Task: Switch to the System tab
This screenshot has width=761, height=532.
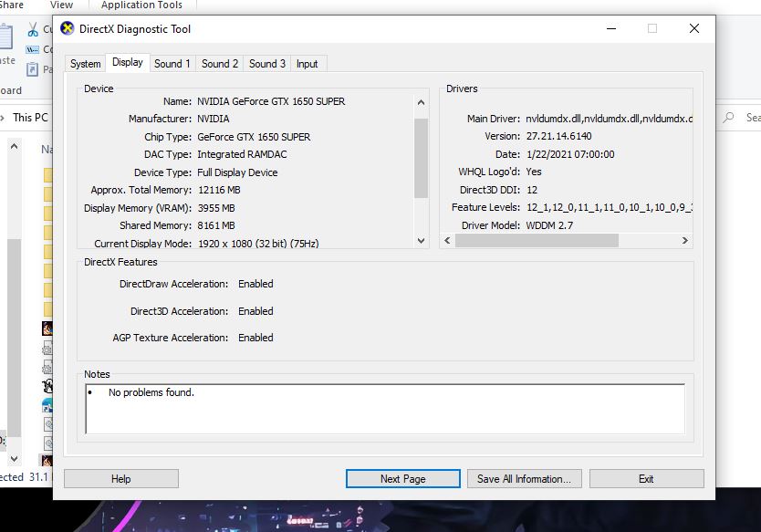Action: coord(85,64)
